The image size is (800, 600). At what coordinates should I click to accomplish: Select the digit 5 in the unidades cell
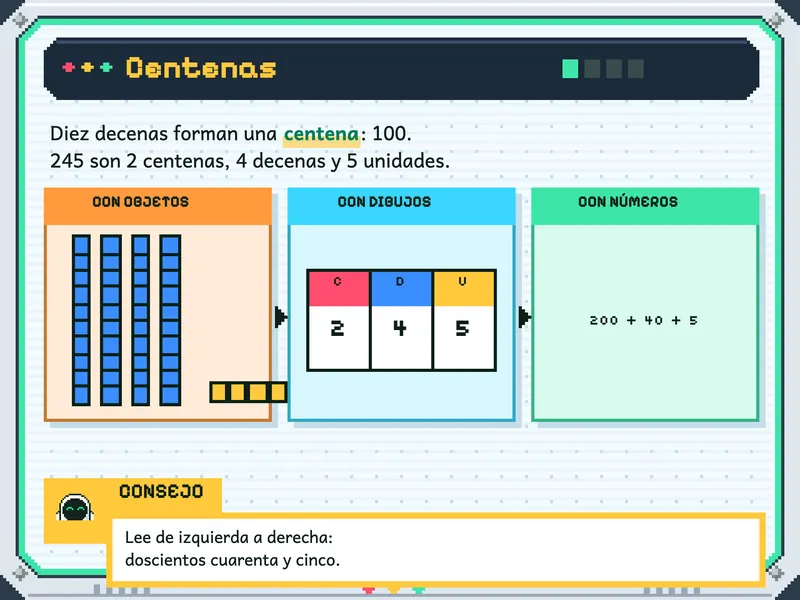coord(462,328)
